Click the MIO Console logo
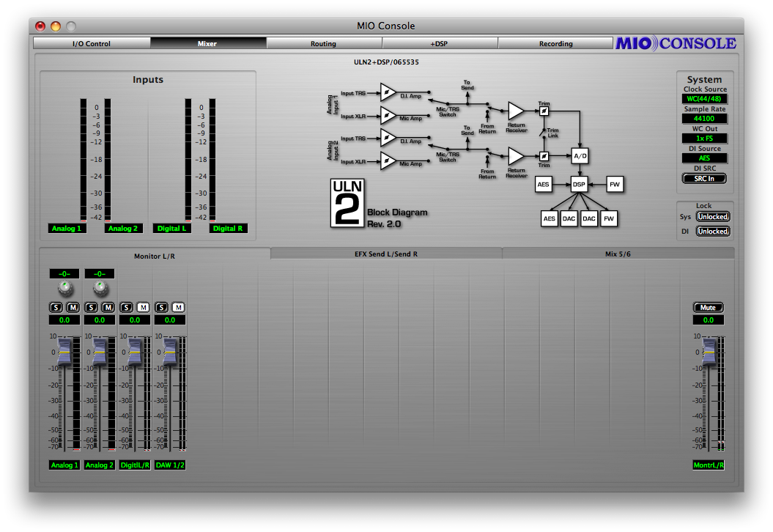 click(x=676, y=43)
